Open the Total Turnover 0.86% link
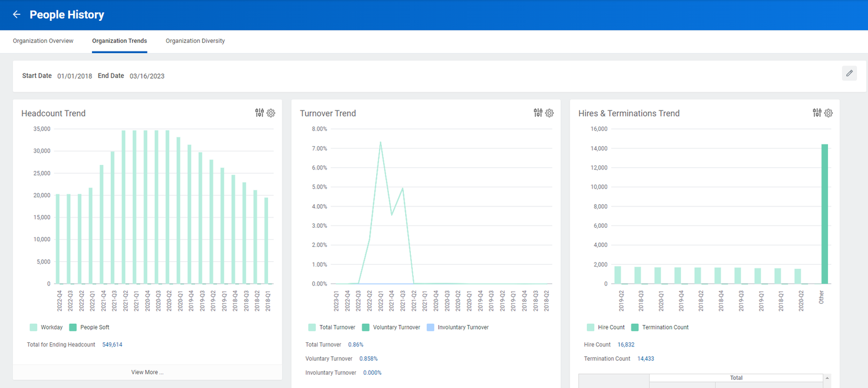This screenshot has height=388, width=868. [x=355, y=344]
